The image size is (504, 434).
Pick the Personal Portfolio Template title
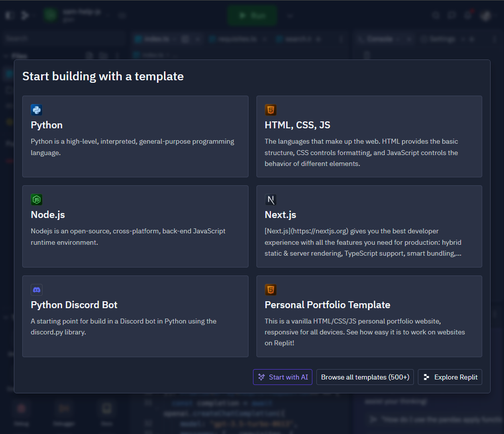coord(327,305)
